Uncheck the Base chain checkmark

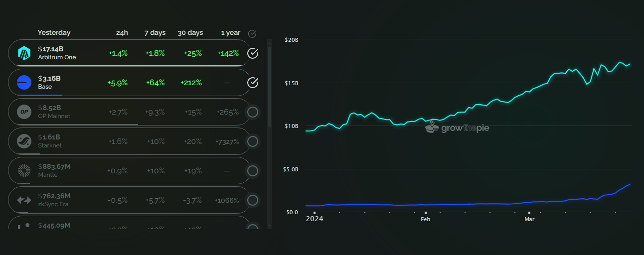(253, 83)
